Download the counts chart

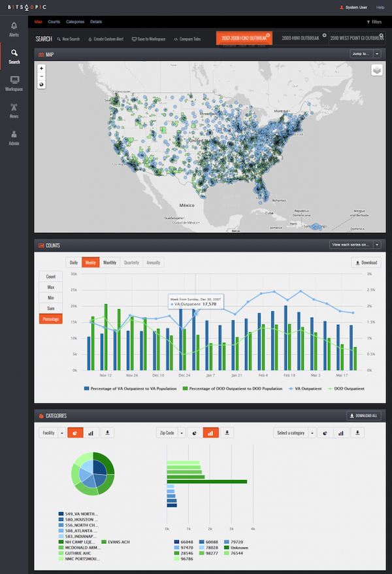tap(366, 262)
